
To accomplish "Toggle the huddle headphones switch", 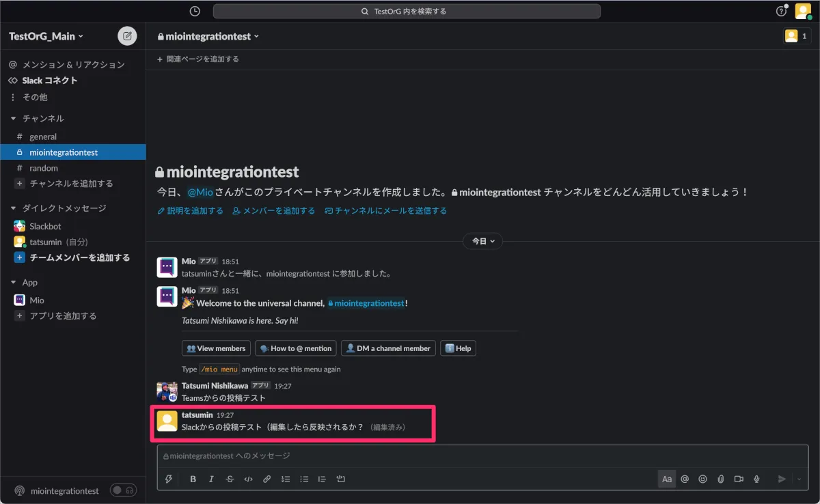I will 123,490.
